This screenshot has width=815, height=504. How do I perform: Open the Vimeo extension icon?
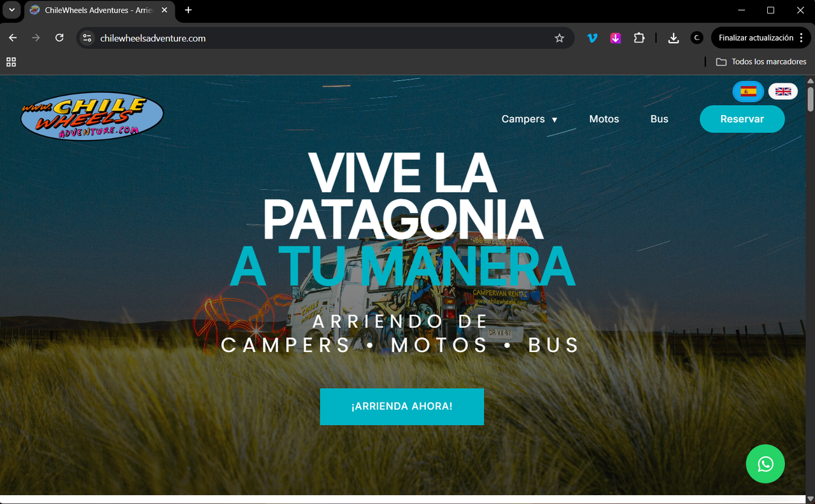[x=592, y=38]
